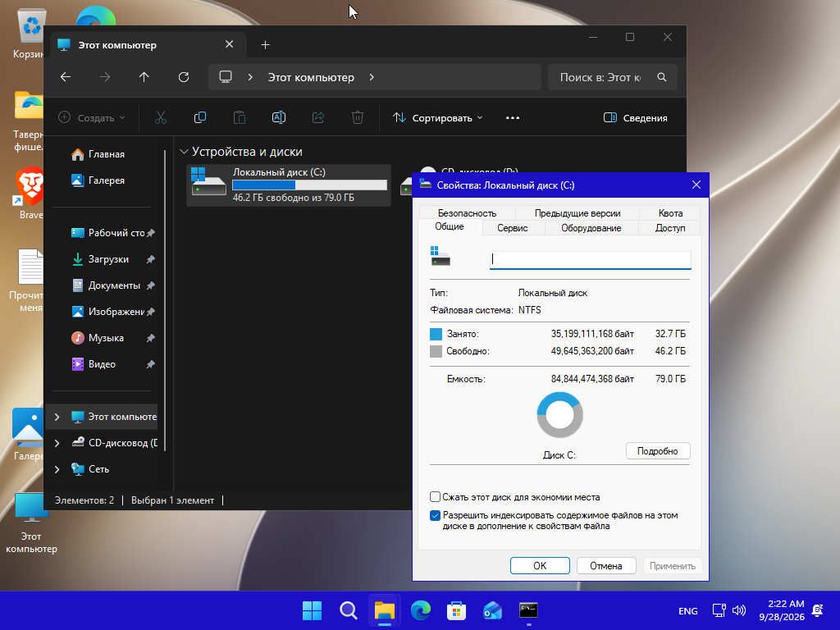Open the Сортировать dropdown
The image size is (840, 630).
[437, 117]
